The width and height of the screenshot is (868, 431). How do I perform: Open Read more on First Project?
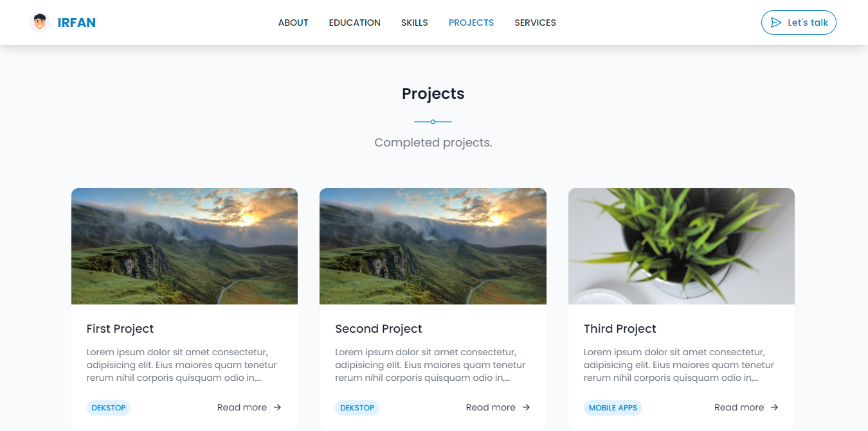242,407
